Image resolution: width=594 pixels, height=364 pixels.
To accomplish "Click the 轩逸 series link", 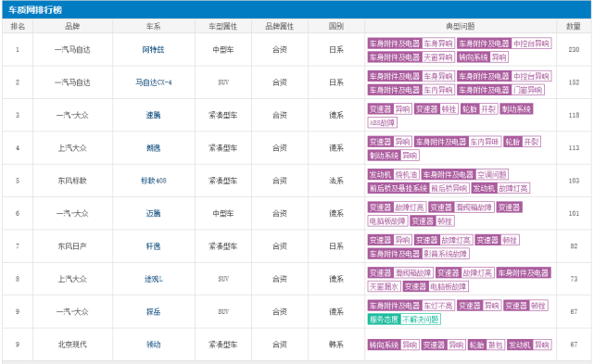I will (154, 246).
